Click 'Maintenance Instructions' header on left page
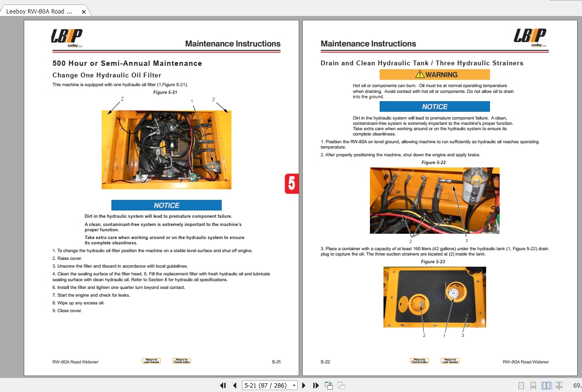 point(233,44)
